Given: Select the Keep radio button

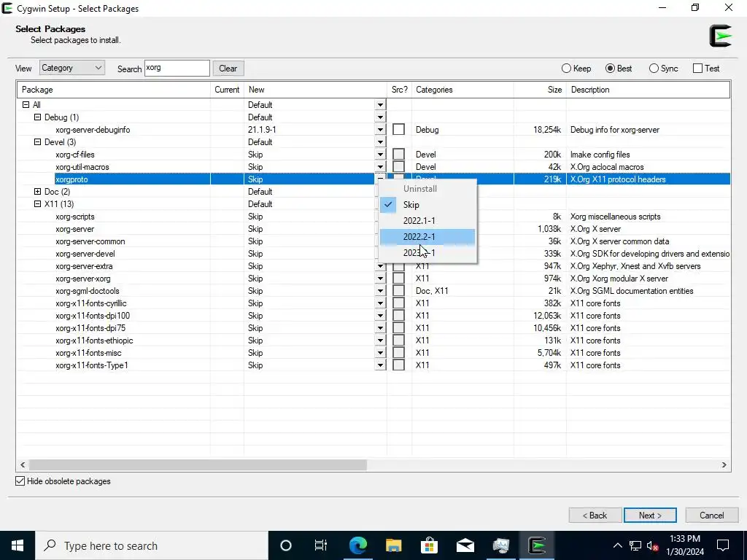Looking at the screenshot, I should click(x=566, y=68).
